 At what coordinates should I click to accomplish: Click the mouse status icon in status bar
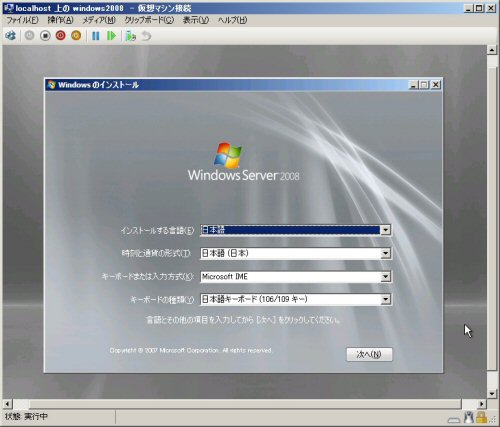pos(469,417)
